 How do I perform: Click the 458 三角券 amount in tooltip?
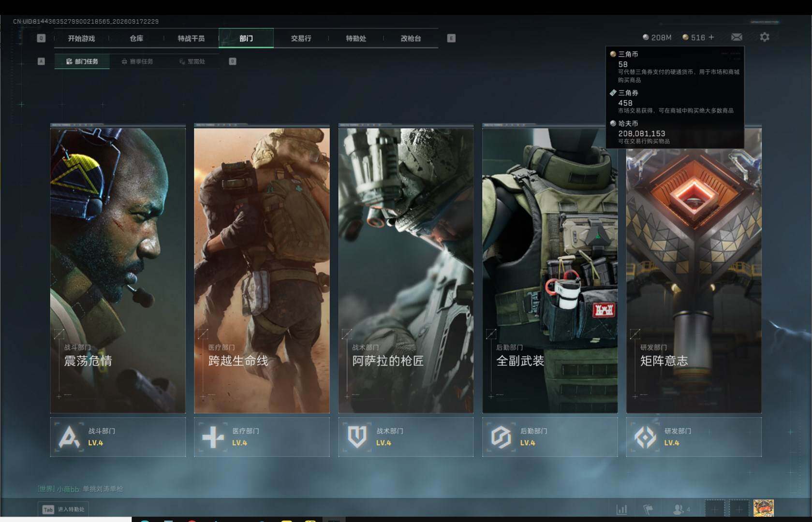(x=625, y=103)
